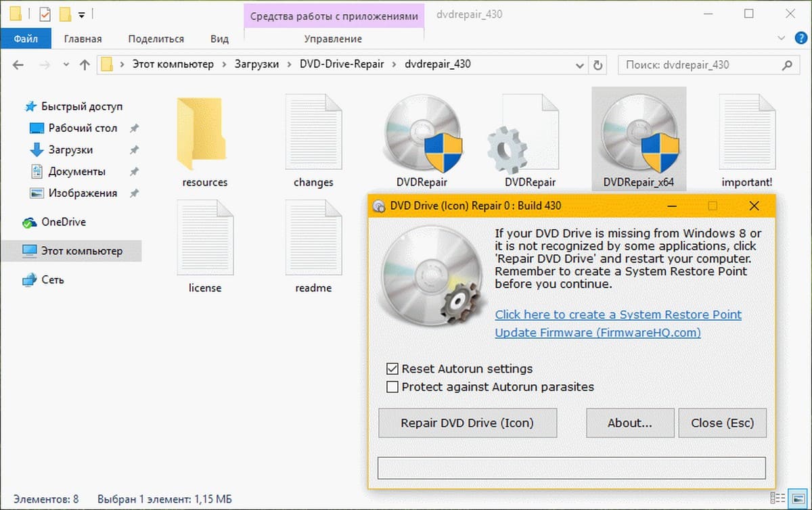This screenshot has height=510, width=812.
Task: Click the Properties quick access toolbar icon
Action: [x=45, y=14]
